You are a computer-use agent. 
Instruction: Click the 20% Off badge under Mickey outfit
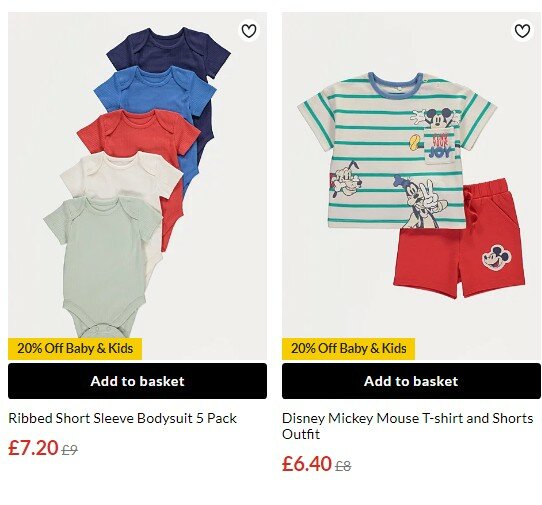pyautogui.click(x=348, y=348)
